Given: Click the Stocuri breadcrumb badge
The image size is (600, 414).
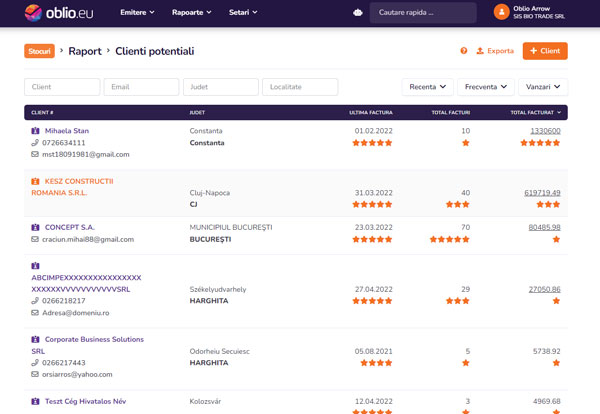Looking at the screenshot, I should [39, 51].
